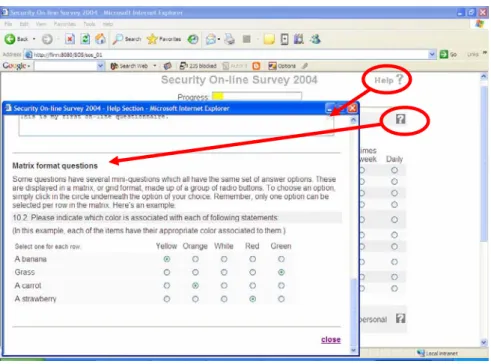Click the Local intranet status bar zone
Image resolution: width=491 pixels, height=364 pixels.
[x=437, y=353]
